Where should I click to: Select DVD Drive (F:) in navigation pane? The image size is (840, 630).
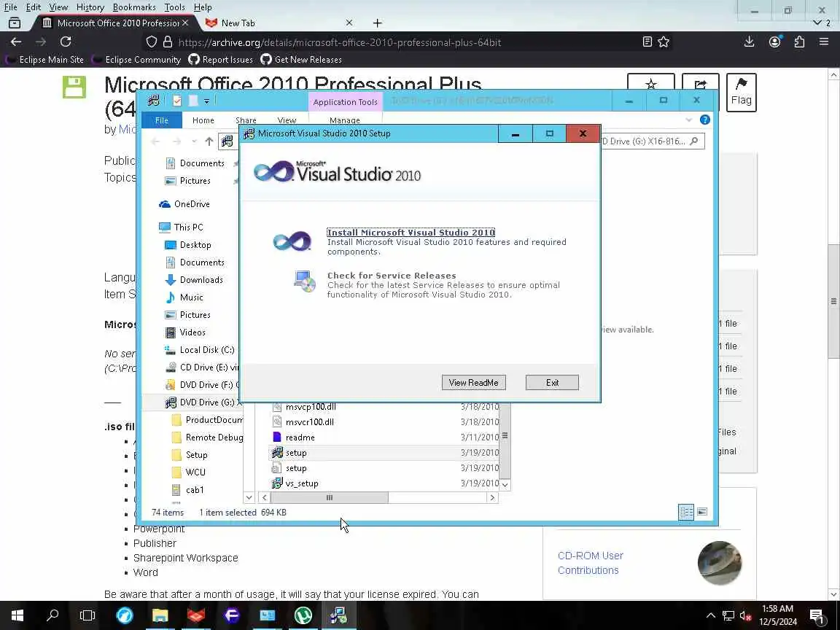pos(202,385)
